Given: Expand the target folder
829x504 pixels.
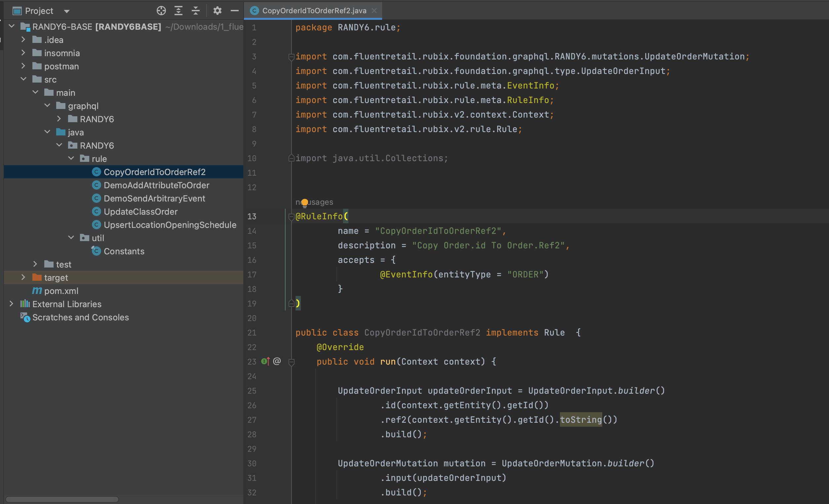Looking at the screenshot, I should (23, 277).
